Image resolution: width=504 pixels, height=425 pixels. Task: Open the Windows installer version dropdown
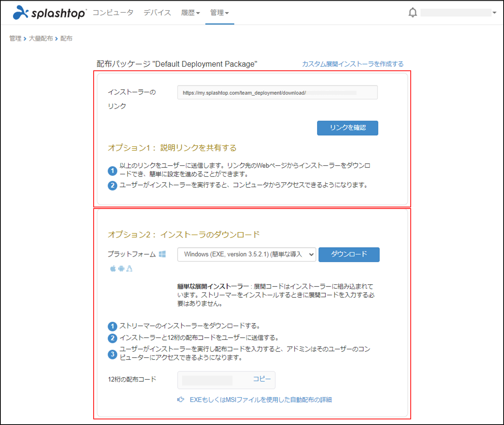(246, 254)
